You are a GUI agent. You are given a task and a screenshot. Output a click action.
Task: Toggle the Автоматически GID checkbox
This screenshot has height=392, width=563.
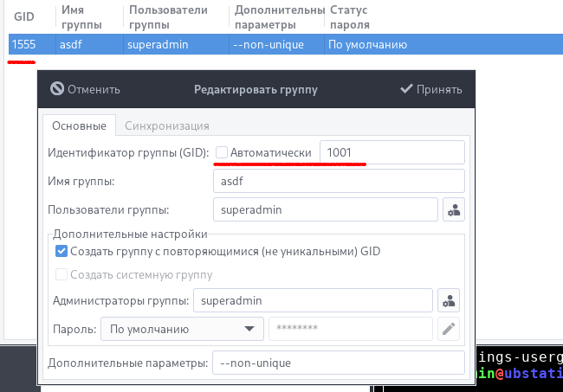click(222, 153)
